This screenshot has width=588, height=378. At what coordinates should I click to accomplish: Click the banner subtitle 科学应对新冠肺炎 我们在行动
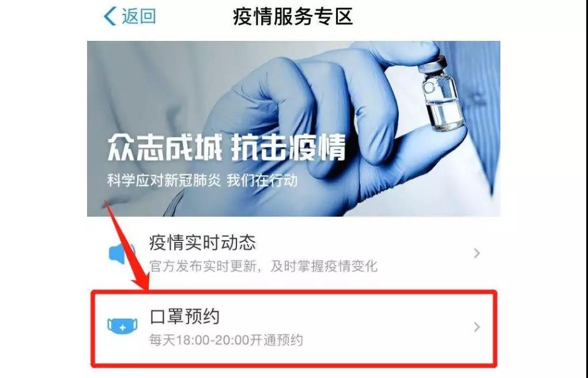click(202, 180)
